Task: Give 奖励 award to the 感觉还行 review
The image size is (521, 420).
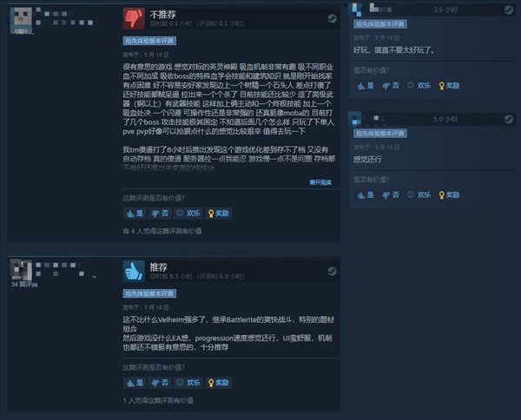Action: pos(449,195)
